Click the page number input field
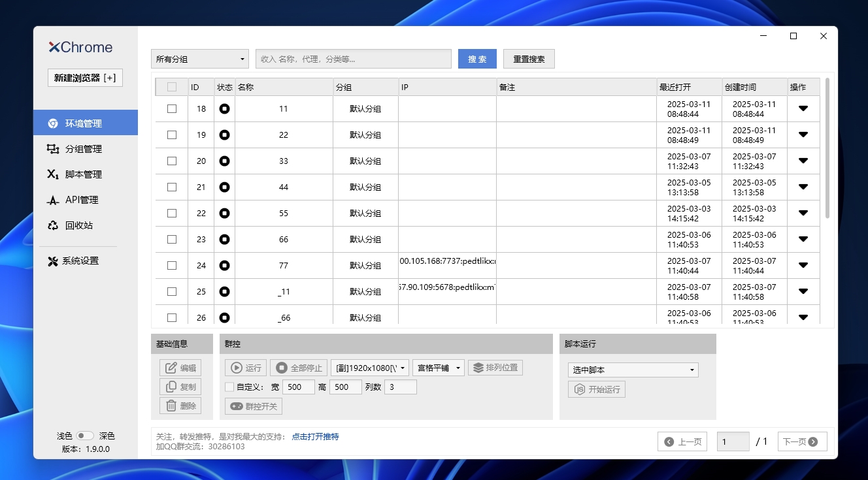The height and width of the screenshot is (480, 868). pos(733,441)
